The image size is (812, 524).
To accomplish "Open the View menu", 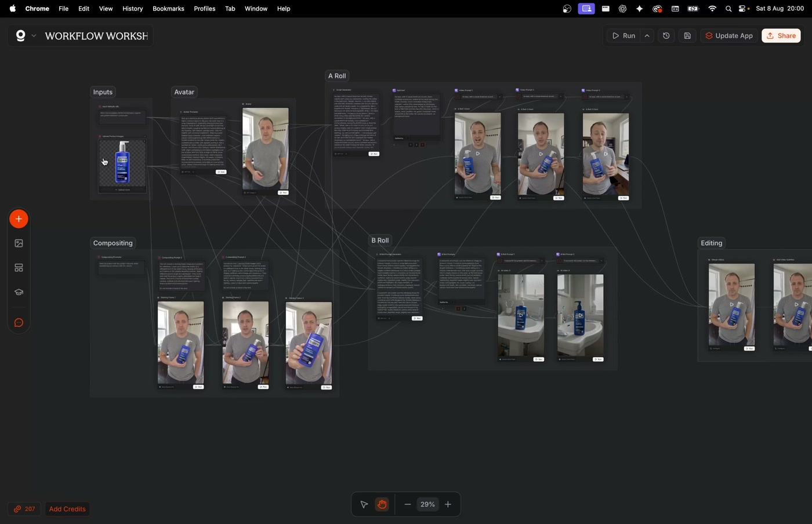I will [106, 9].
